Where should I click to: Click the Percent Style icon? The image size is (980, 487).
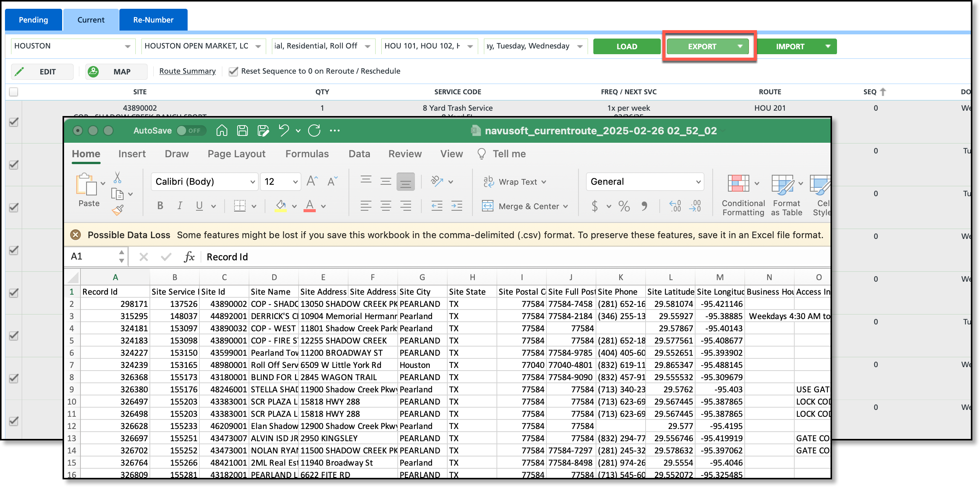[x=624, y=206]
